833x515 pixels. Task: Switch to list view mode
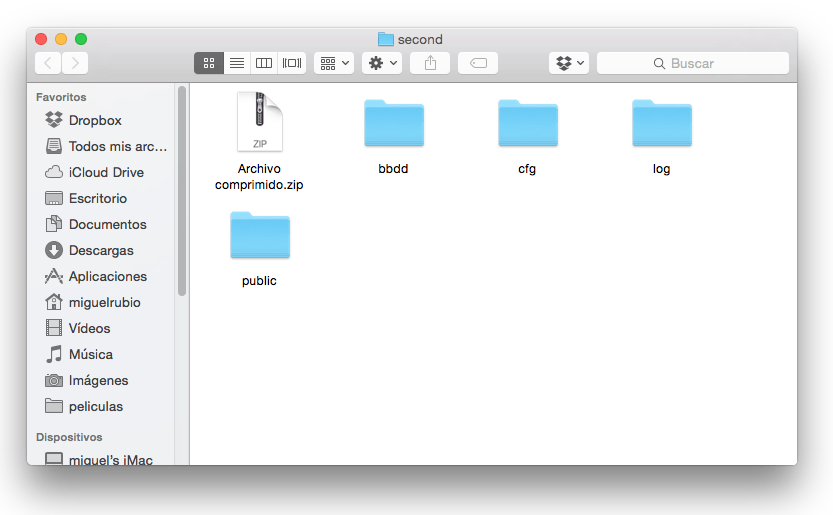click(237, 63)
